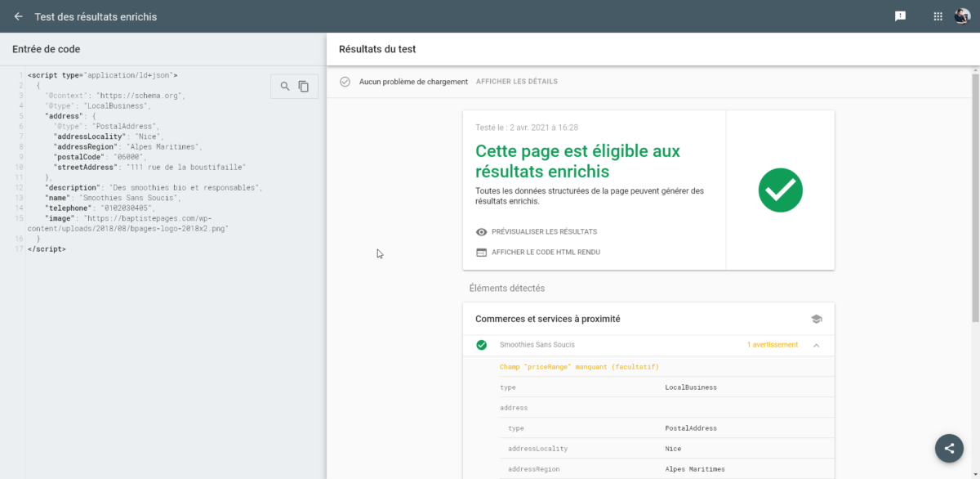The image size is (980, 479).
Task: Open the user account avatar
Action: tap(962, 16)
